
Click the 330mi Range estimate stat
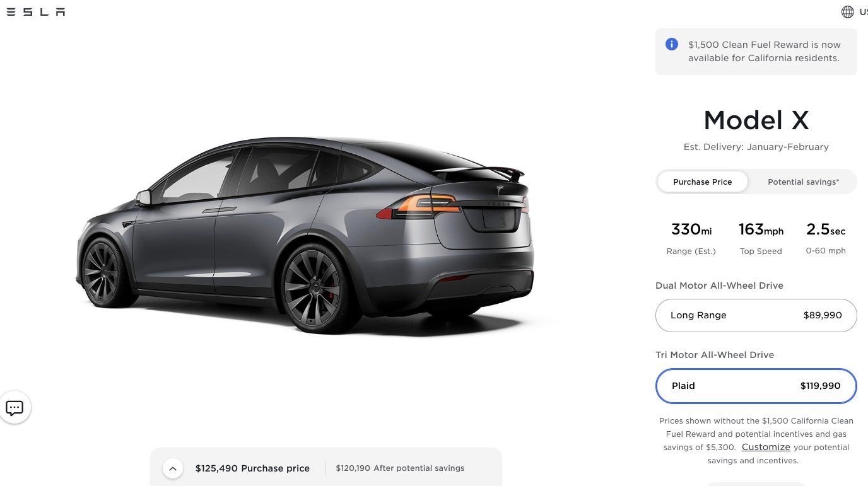691,238
